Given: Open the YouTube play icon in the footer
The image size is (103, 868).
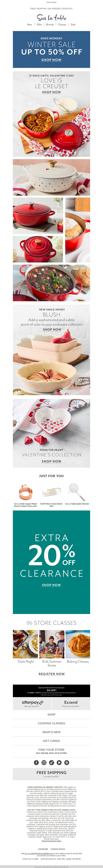Looking at the screenshot, I should click(59, 763).
